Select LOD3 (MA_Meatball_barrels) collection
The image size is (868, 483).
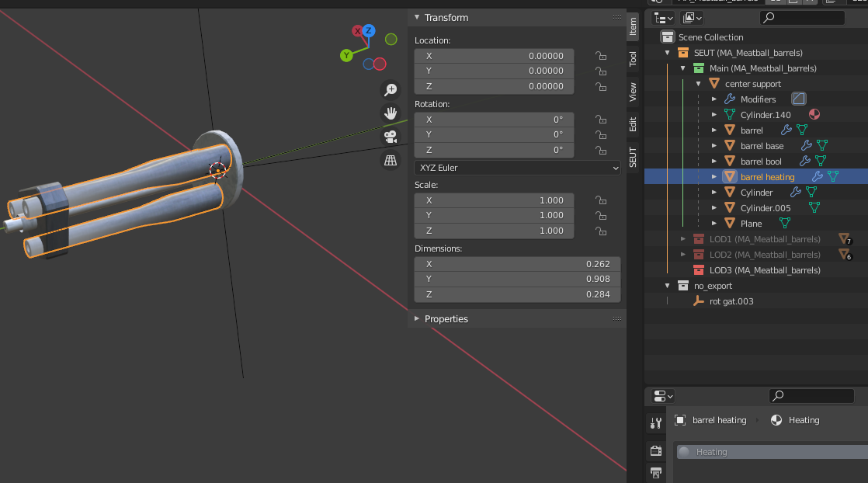pos(765,270)
